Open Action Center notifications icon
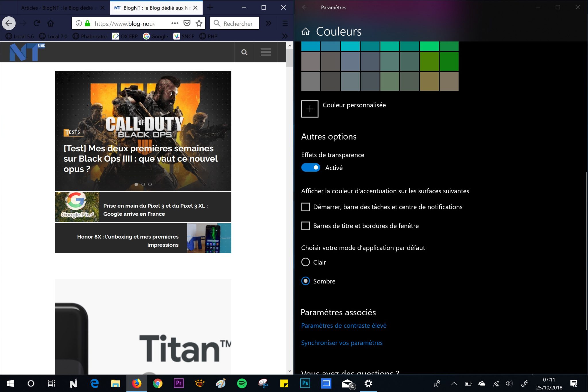Image resolution: width=588 pixels, height=392 pixels. pyautogui.click(x=574, y=383)
